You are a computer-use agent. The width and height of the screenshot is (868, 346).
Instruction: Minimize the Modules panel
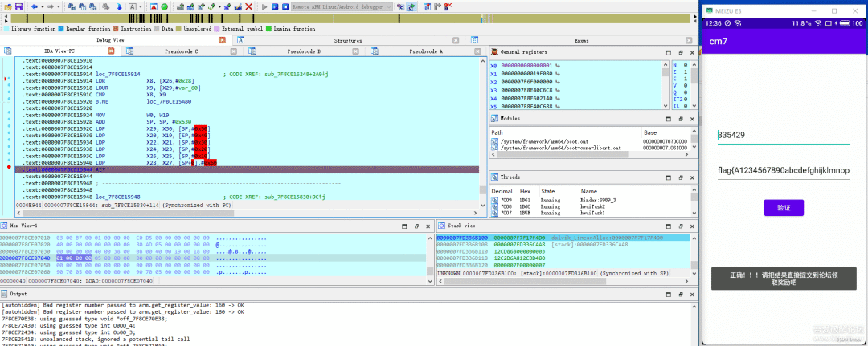point(669,118)
